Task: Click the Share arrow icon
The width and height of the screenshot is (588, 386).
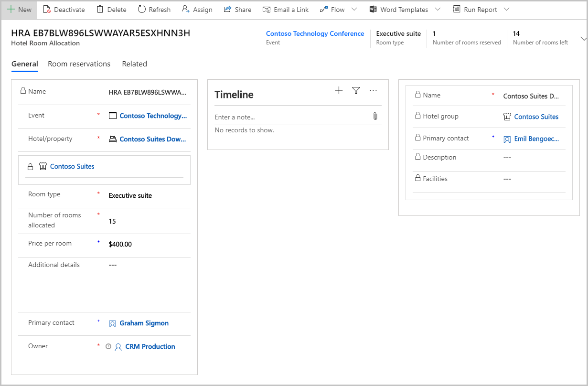Action: coord(227,10)
